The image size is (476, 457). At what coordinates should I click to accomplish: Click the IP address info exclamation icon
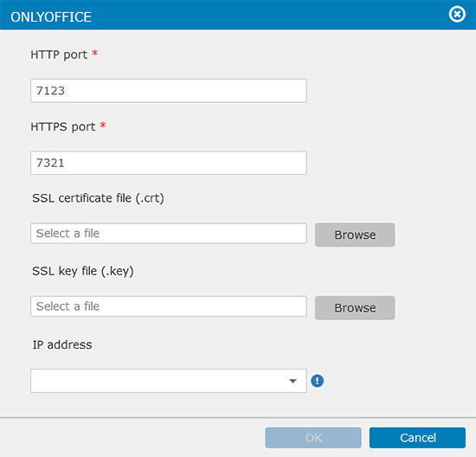(318, 381)
